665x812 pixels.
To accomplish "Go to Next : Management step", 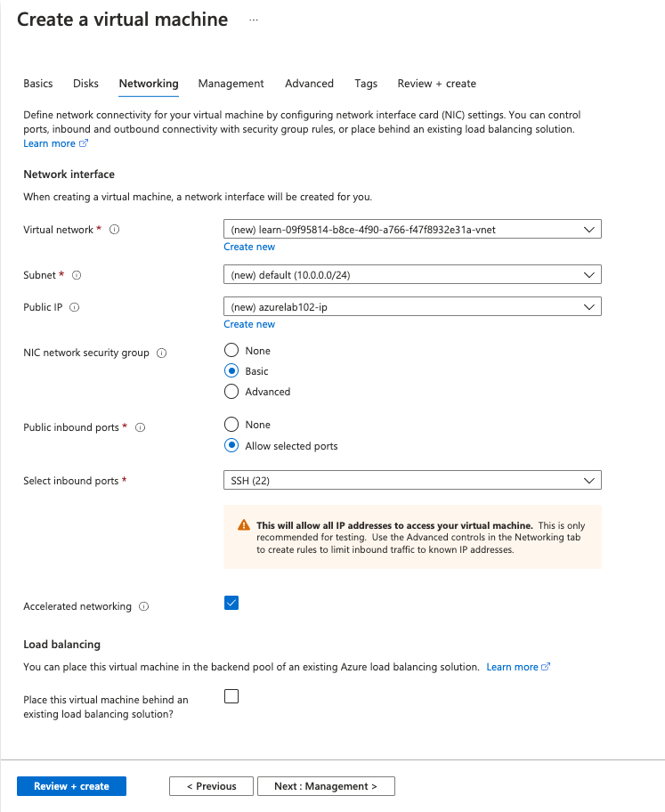I will click(326, 786).
